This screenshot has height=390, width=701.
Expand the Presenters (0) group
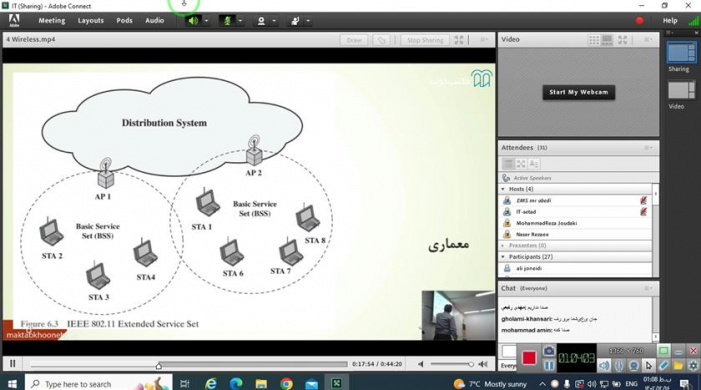tap(503, 246)
